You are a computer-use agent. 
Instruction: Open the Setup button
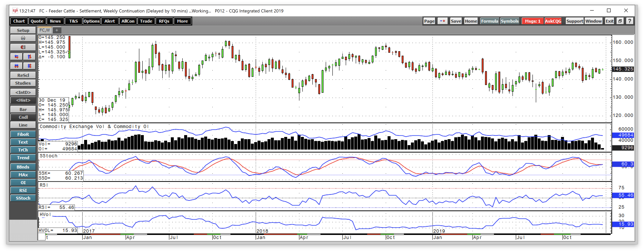(23, 30)
